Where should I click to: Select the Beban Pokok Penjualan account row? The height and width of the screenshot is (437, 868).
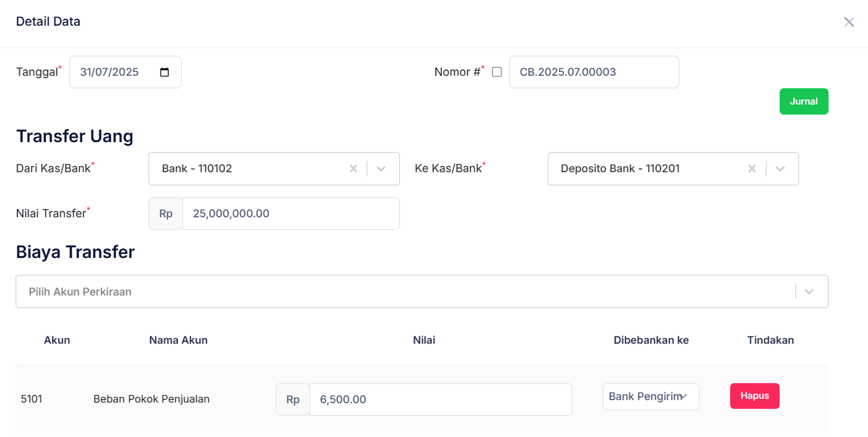click(151, 399)
